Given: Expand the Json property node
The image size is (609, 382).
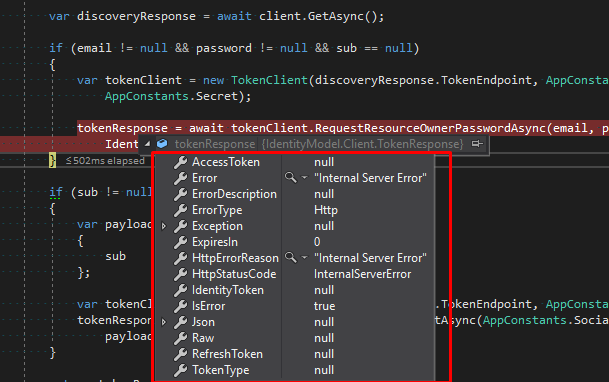Looking at the screenshot, I should coord(164,322).
